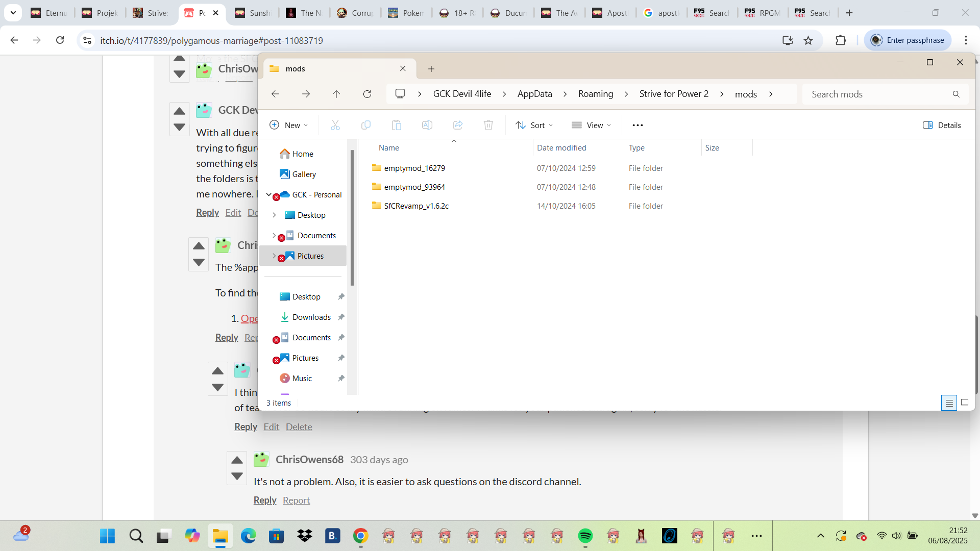Refresh the mods folder view
This screenshot has width=980, height=551.
[367, 94]
